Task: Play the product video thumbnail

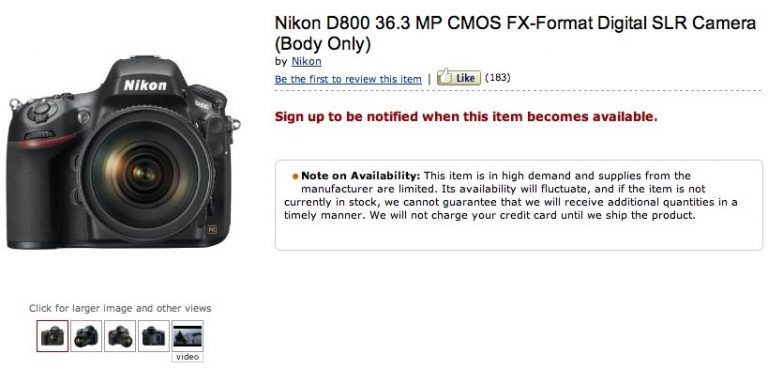Action: coord(188,336)
